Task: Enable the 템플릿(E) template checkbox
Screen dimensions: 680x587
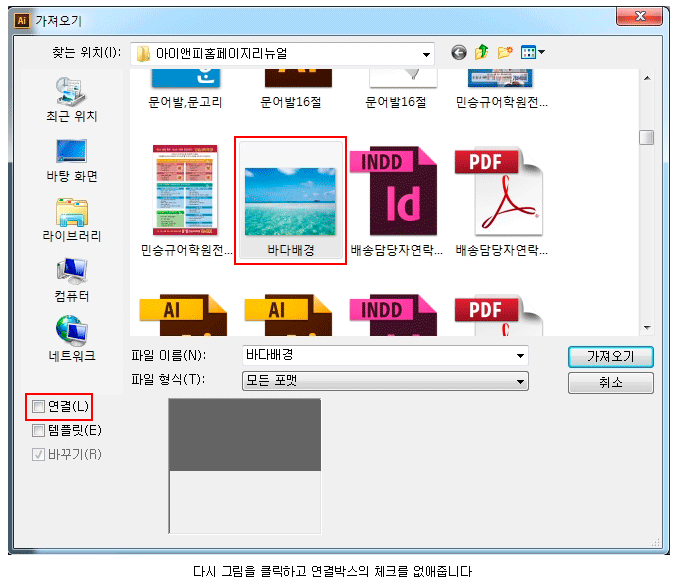Action: (x=39, y=431)
